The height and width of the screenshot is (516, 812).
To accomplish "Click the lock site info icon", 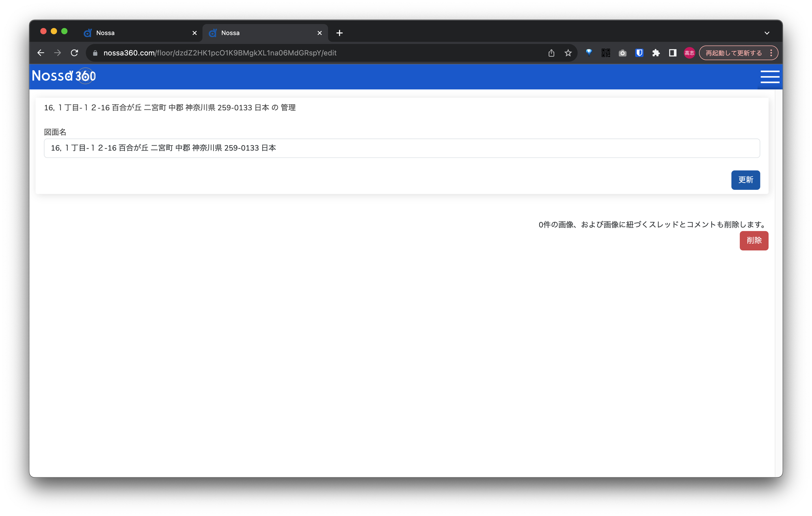I will (95, 53).
